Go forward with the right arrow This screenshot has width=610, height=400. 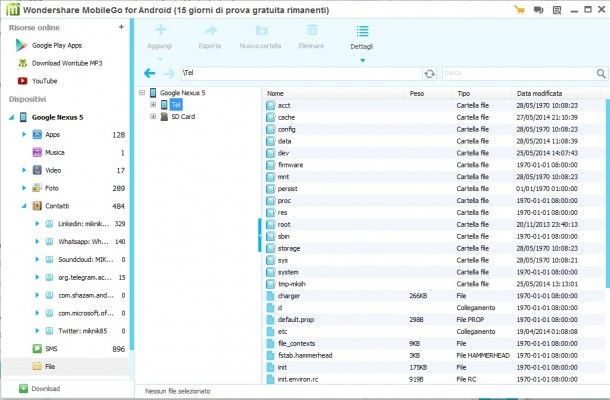click(x=169, y=73)
